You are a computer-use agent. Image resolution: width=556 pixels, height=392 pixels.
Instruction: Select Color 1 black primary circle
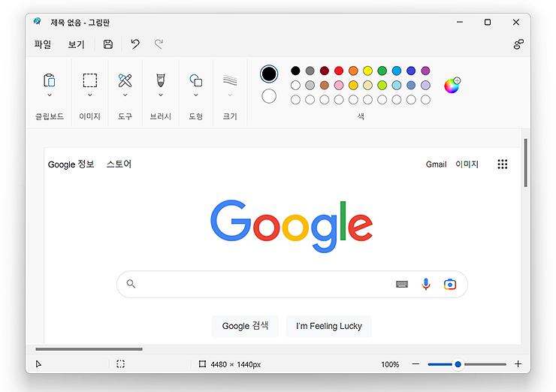coord(269,74)
